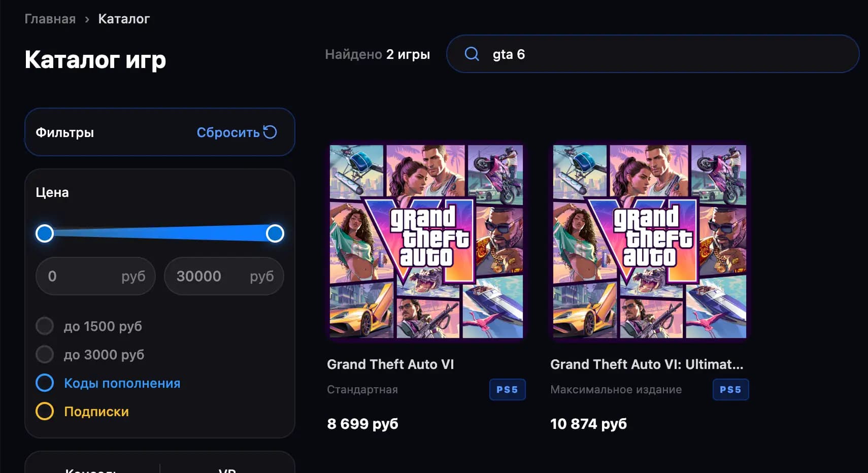Reset filters with the "Сбросить" button
Viewport: 868px width, 473px height.
[x=237, y=132]
